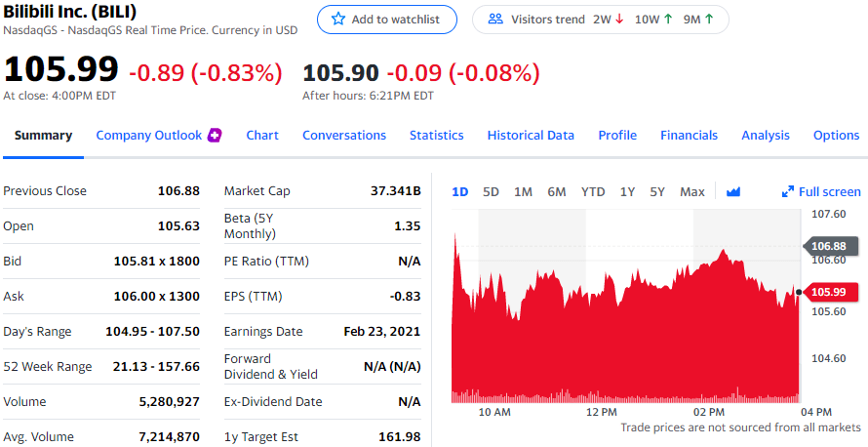The height and width of the screenshot is (447, 868).
Task: Open the Chart tab
Action: tap(261, 136)
